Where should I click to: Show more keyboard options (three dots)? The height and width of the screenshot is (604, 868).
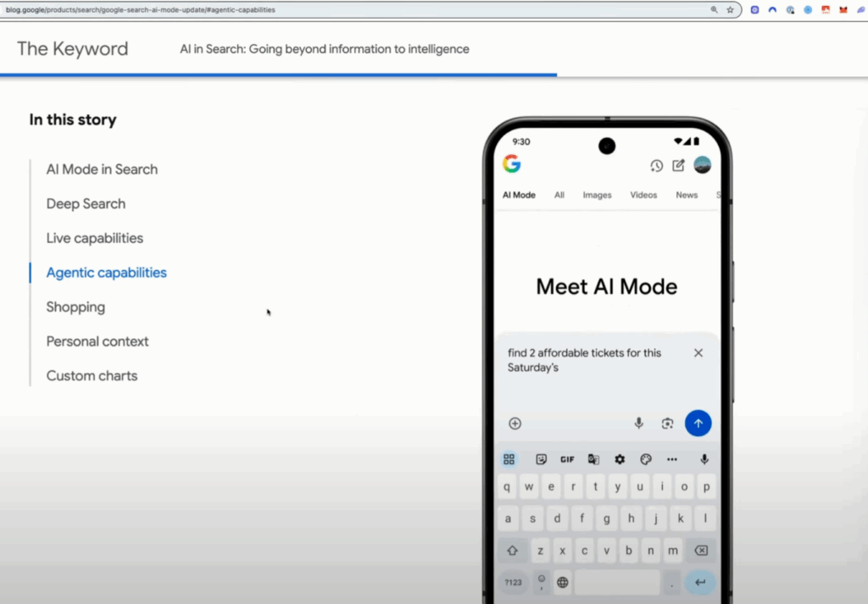click(672, 459)
